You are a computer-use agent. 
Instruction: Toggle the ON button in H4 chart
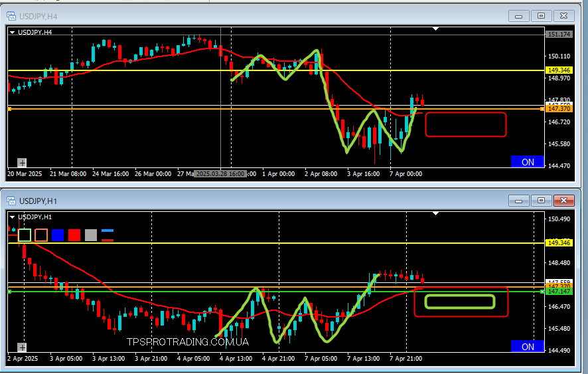click(528, 161)
